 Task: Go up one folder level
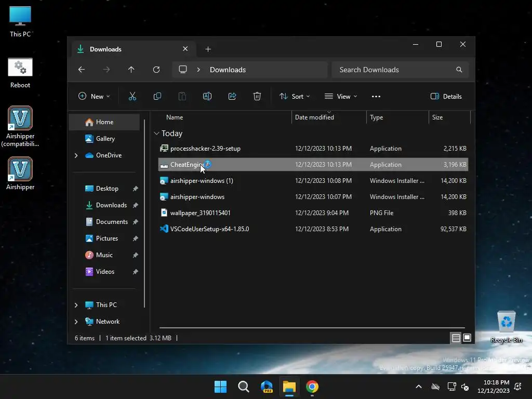[x=131, y=70]
